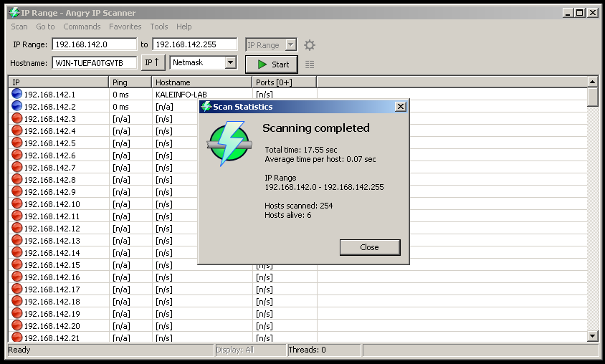Click the red status icon for 192.168.142.10
The height and width of the screenshot is (364, 605).
(x=17, y=203)
